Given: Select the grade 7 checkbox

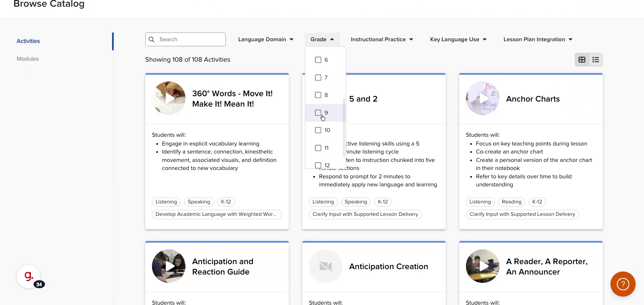Looking at the screenshot, I should tap(318, 78).
